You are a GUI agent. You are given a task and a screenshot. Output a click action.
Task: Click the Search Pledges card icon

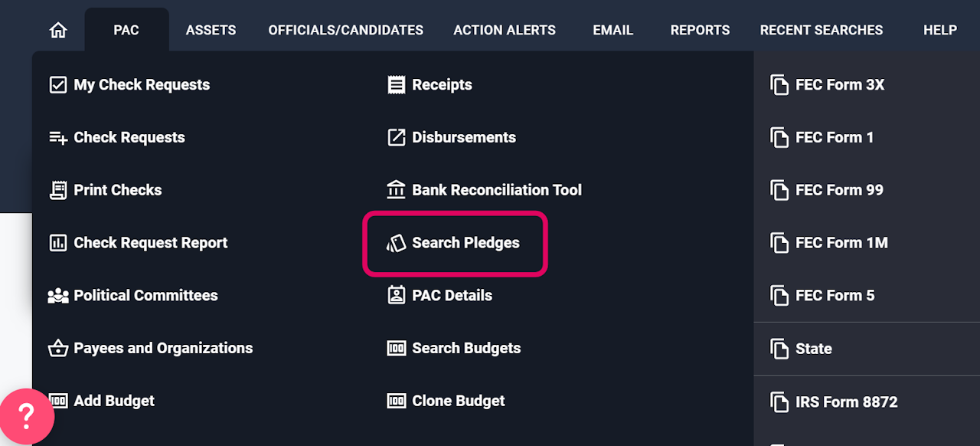click(396, 243)
